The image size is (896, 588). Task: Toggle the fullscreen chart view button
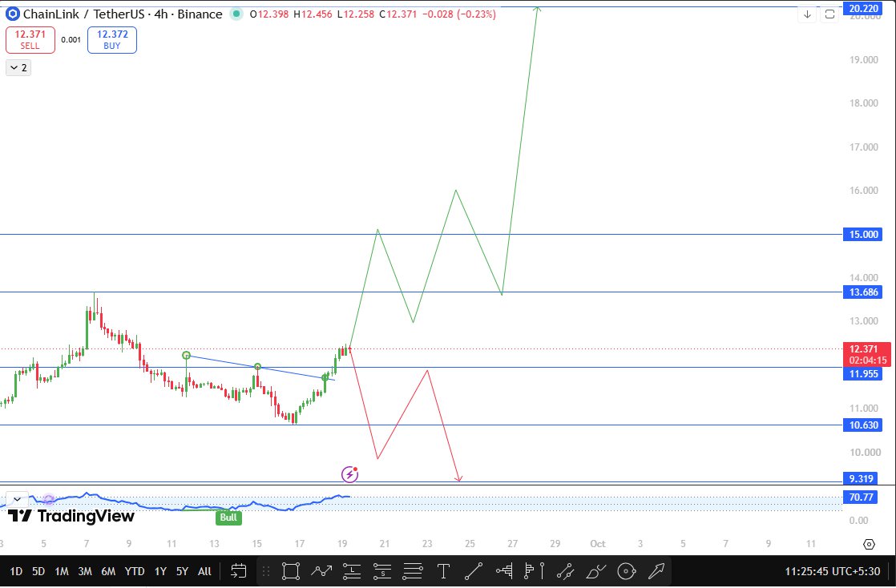[x=829, y=15]
